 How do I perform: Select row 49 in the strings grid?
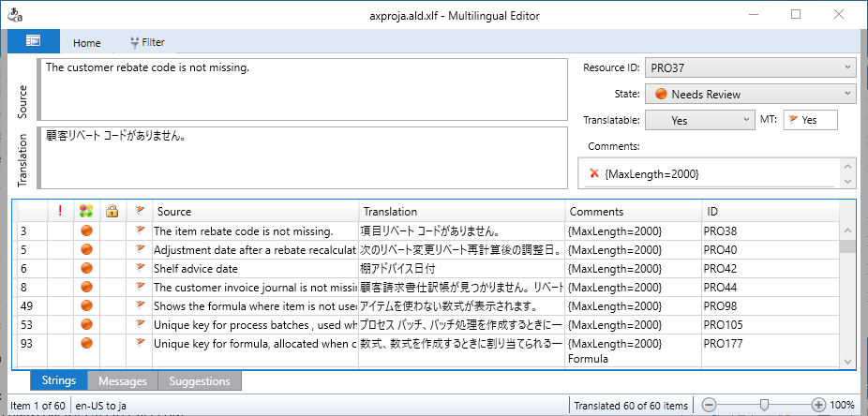[x=253, y=306]
